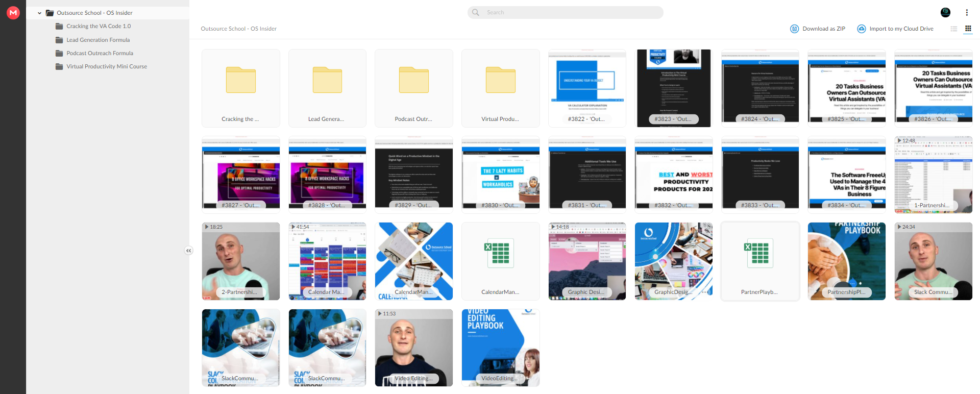Open the Slack Commu... video with 24:34 duration
Screen dimensions: 980x394
[934, 261]
